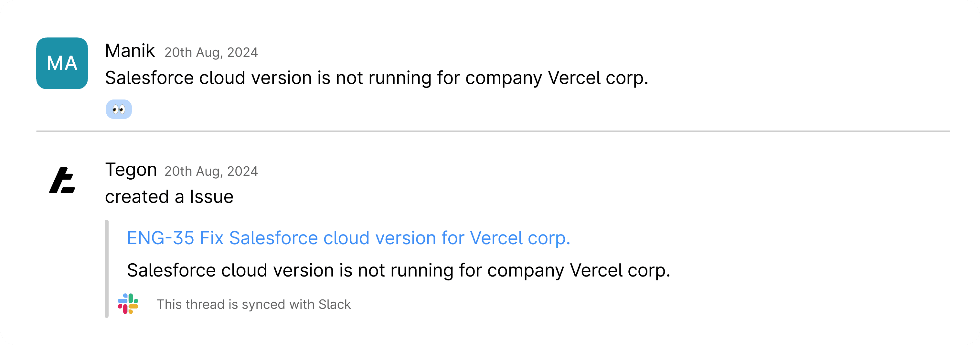Click the gray quote bar beside the issue

tap(107, 268)
